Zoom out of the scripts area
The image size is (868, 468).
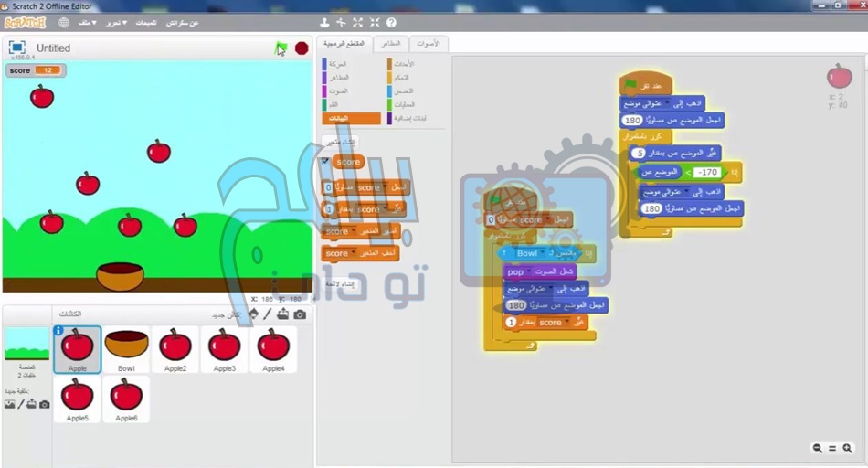coord(816,448)
